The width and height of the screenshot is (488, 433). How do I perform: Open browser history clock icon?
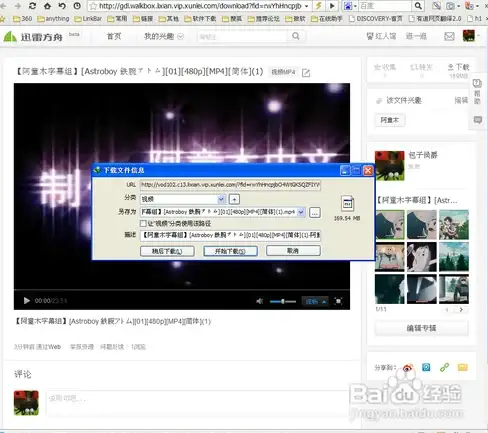tap(77, 6)
